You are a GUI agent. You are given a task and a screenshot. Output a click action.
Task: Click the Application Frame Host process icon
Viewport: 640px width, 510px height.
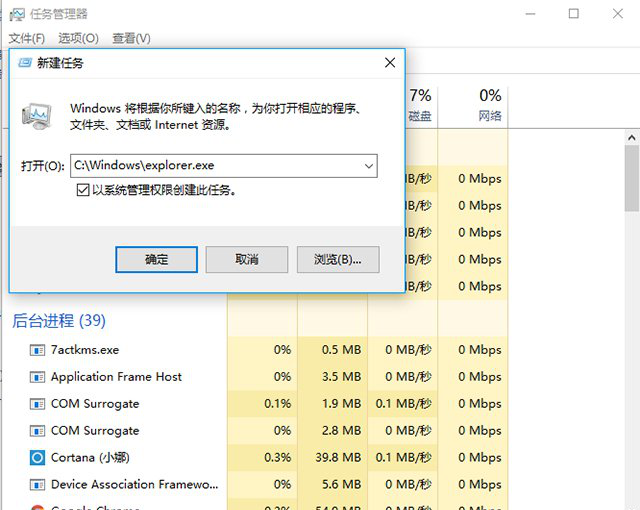pos(38,377)
